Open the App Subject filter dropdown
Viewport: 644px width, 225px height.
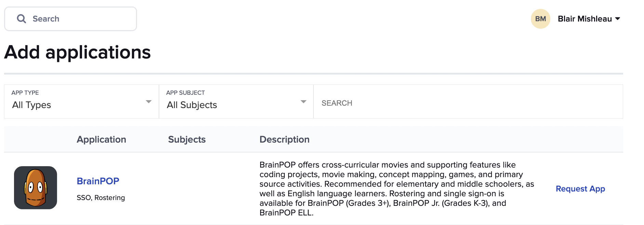303,102
